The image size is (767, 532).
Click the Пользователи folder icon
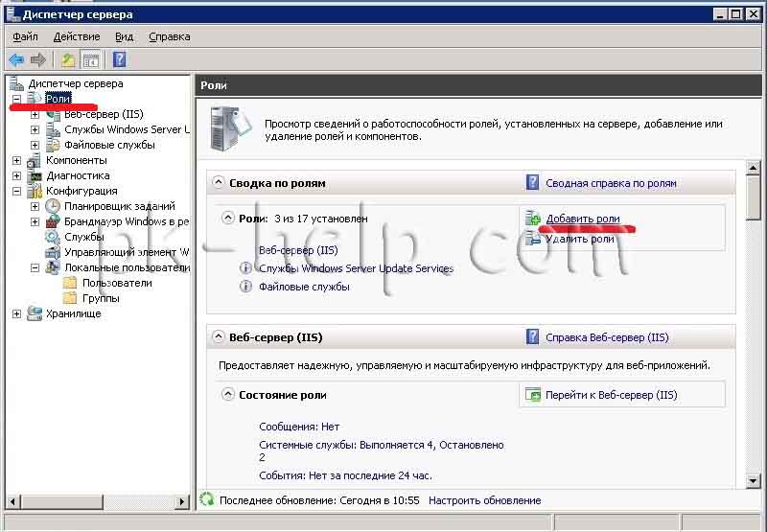pyautogui.click(x=70, y=283)
